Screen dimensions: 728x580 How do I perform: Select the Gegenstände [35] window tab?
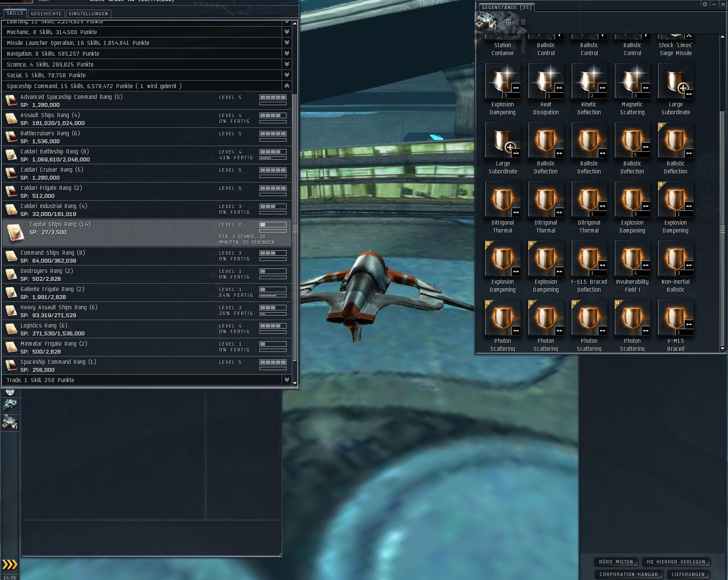click(506, 7)
